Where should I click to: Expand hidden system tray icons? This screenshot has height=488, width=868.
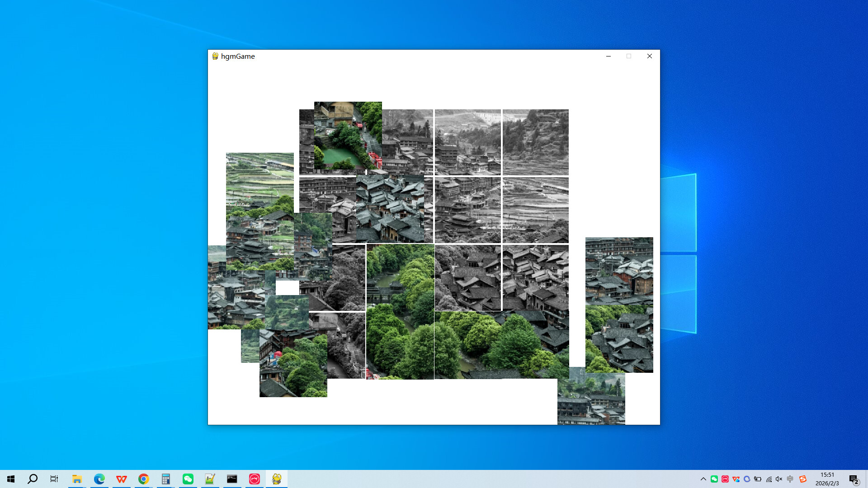click(x=703, y=479)
